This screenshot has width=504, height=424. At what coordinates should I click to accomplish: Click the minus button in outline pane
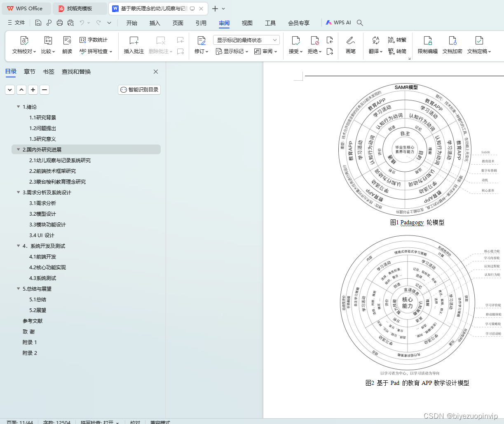pos(45,89)
